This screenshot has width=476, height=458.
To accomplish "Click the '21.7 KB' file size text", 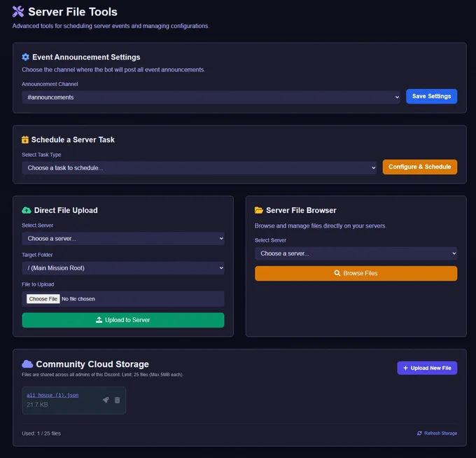I will 37,405.
